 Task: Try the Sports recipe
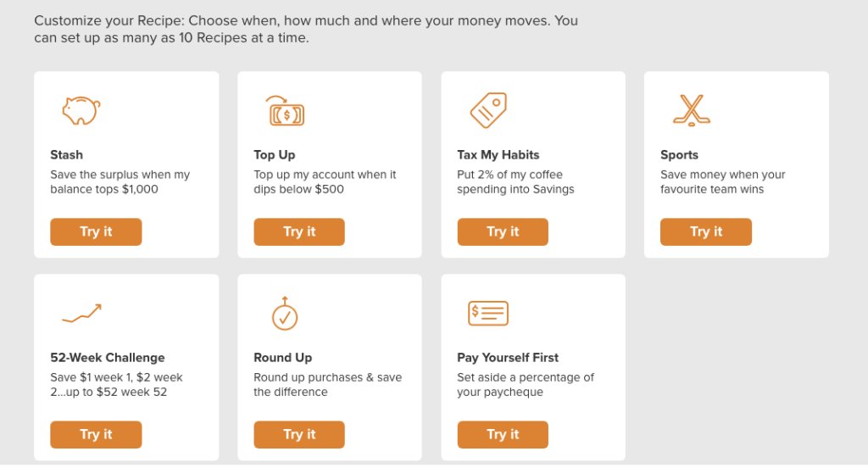[x=705, y=231]
